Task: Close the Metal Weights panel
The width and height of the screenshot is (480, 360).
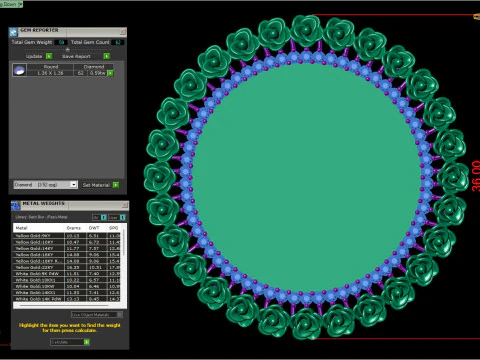Action: pos(125,205)
